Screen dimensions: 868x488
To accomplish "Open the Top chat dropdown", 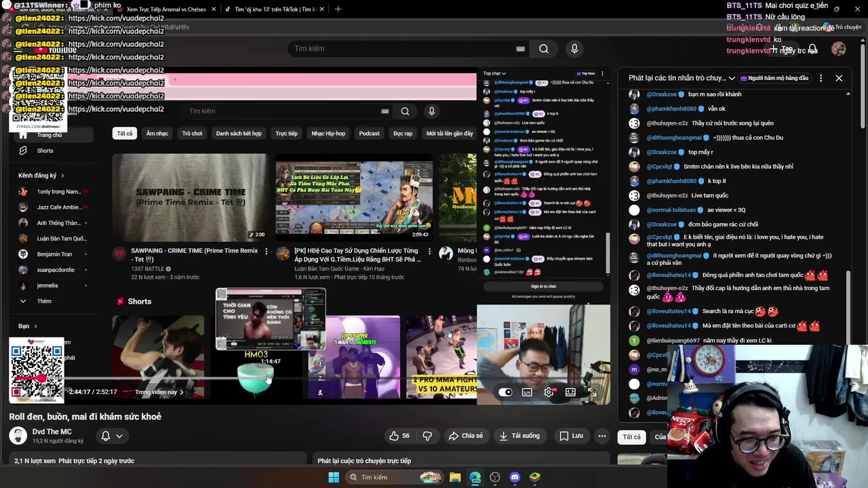I will (494, 73).
